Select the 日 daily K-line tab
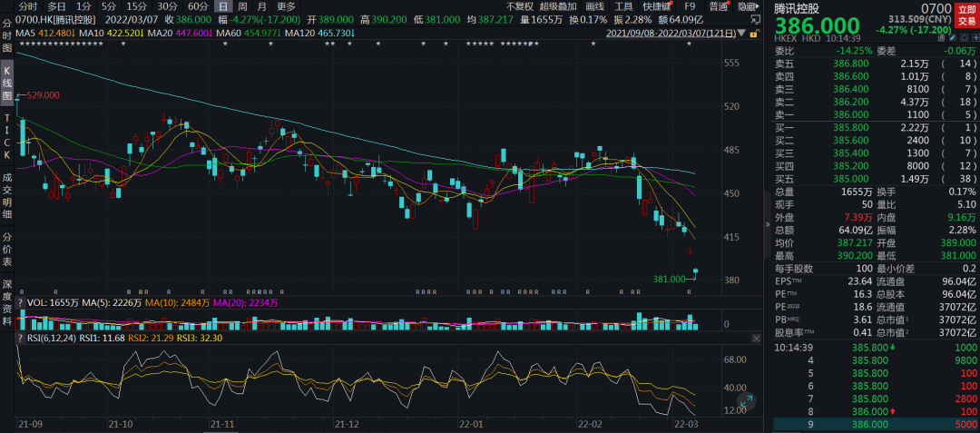 222,6
